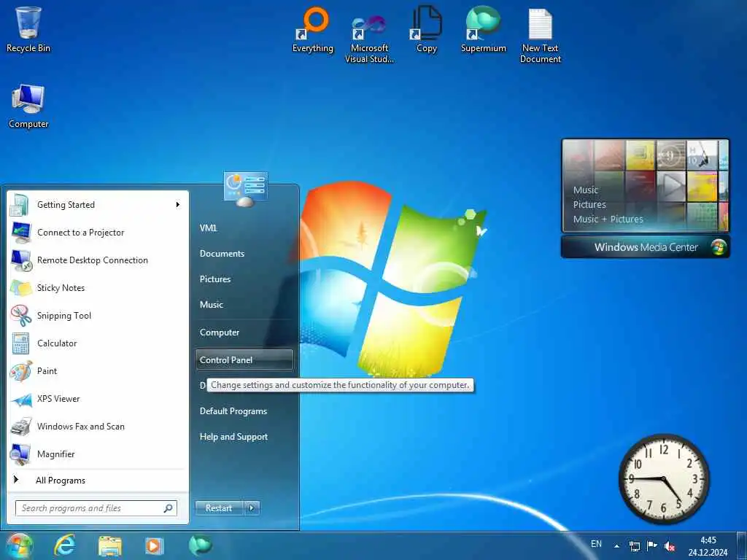Click the Windows Fax and Scan icon
747x560 pixels.
[21, 427]
